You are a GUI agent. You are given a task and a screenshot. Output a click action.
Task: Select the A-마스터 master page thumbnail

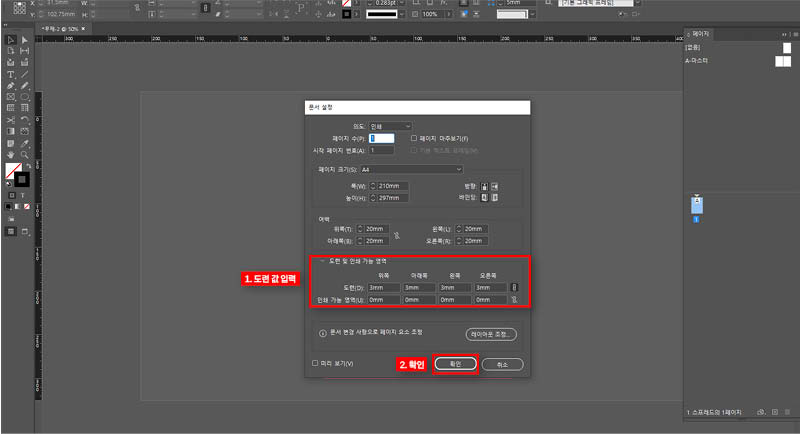coord(783,61)
